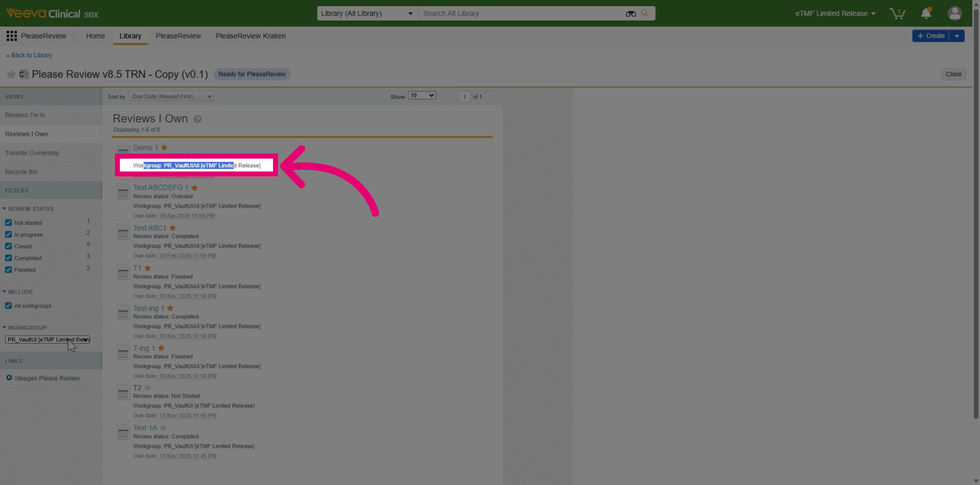Viewport: 980px width, 485px height.
Task: Go to the Home tab
Action: coord(95,36)
